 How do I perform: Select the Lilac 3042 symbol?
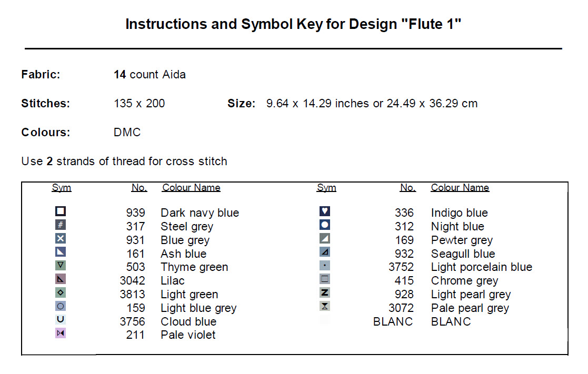click(x=61, y=279)
